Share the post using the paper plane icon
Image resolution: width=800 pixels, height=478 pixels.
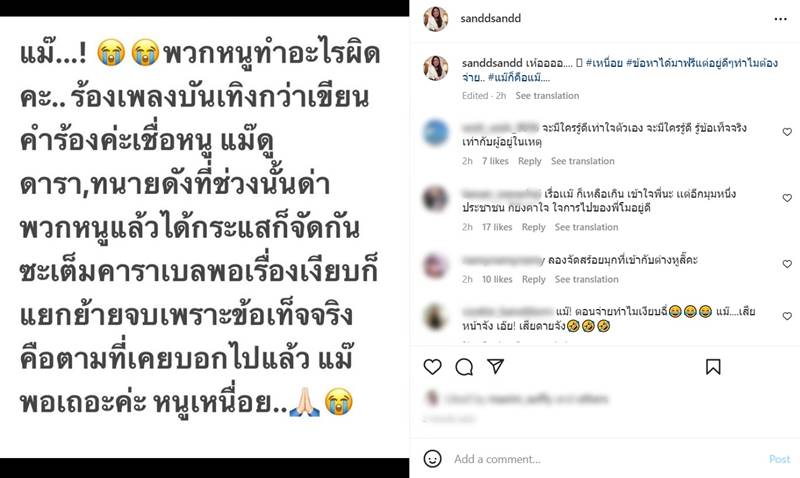[495, 366]
